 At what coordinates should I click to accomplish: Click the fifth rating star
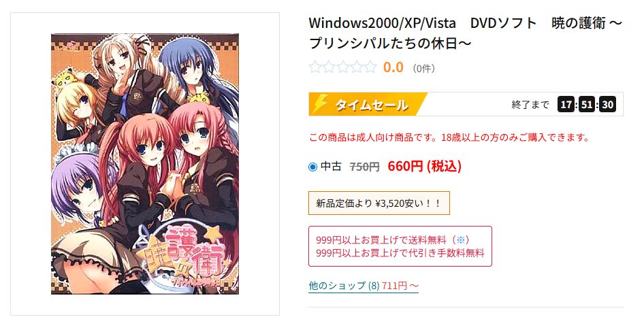(x=370, y=67)
